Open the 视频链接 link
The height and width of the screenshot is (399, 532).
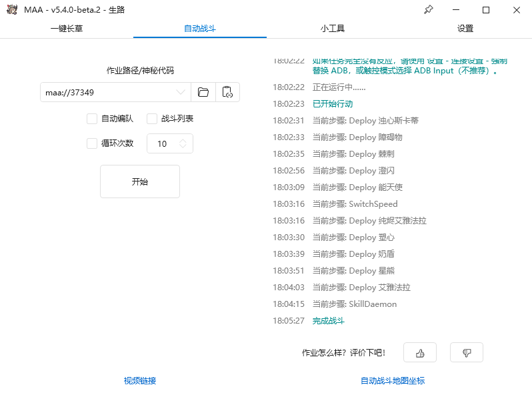pos(140,381)
